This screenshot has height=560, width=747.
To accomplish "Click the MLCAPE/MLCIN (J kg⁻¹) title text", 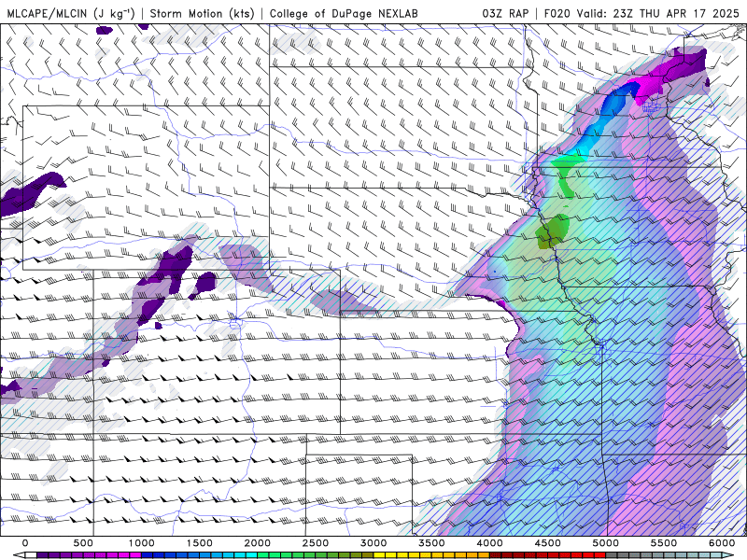I will [71, 13].
